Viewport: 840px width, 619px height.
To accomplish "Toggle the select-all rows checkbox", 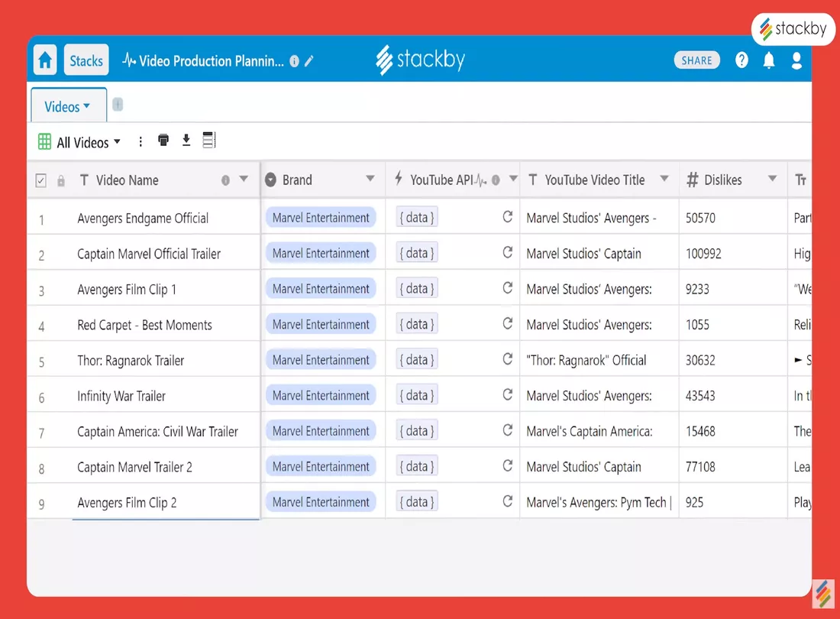I will coord(40,180).
